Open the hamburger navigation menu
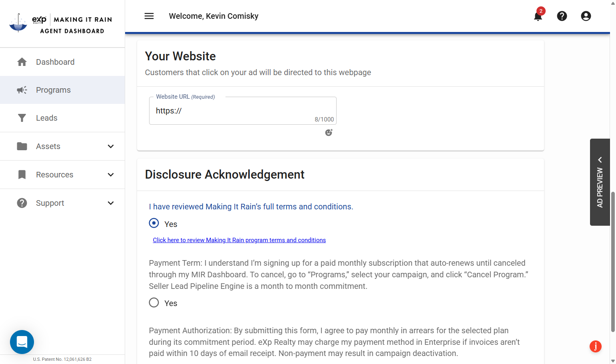Image resolution: width=616 pixels, height=364 pixels. pos(149,16)
